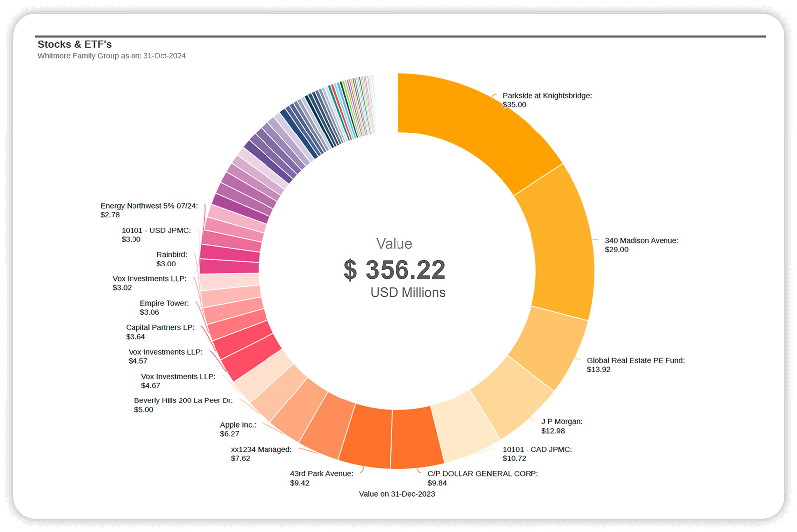Image resolution: width=797 pixels, height=532 pixels.
Task: Select the 'USD Millions' unit text
Action: point(408,292)
